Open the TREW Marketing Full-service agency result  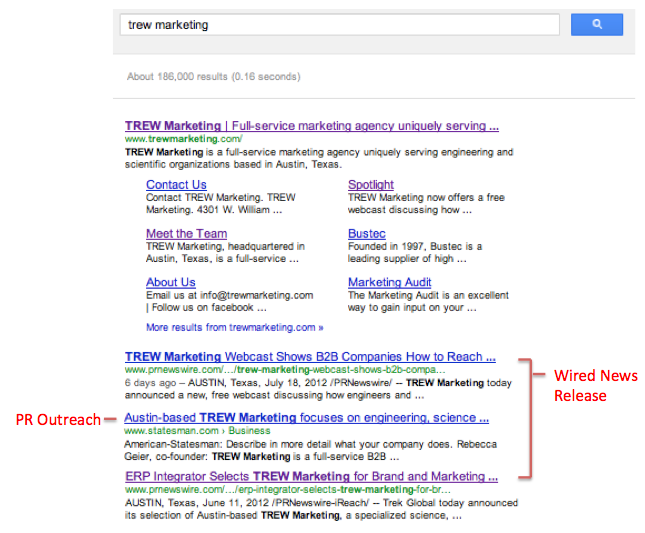click(x=312, y=125)
